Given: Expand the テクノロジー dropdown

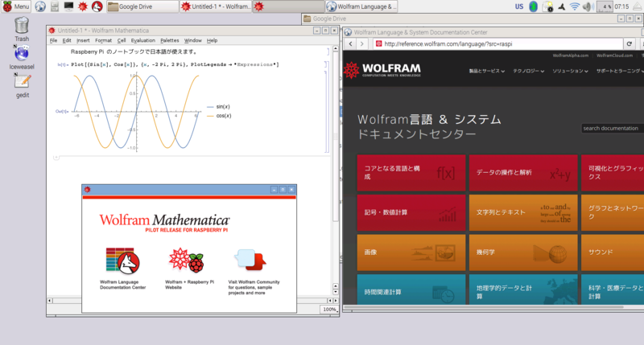Looking at the screenshot, I should [529, 71].
